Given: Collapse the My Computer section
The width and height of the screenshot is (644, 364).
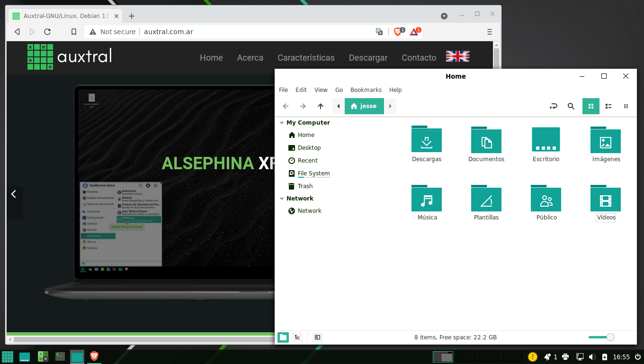Looking at the screenshot, I should point(282,123).
